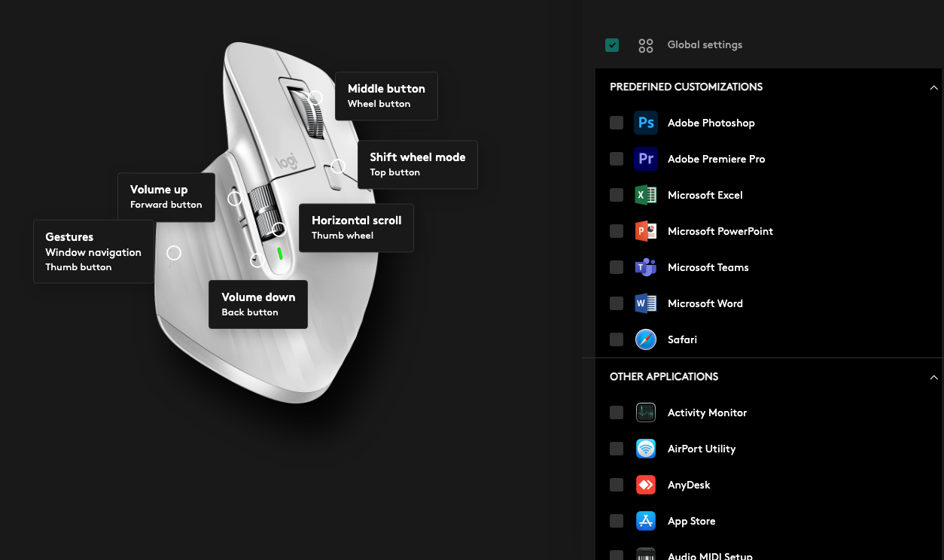Click the Microsoft Teams icon

[646, 267]
